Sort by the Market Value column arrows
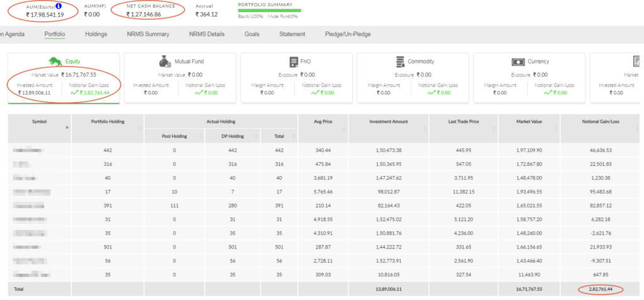 (x=556, y=129)
